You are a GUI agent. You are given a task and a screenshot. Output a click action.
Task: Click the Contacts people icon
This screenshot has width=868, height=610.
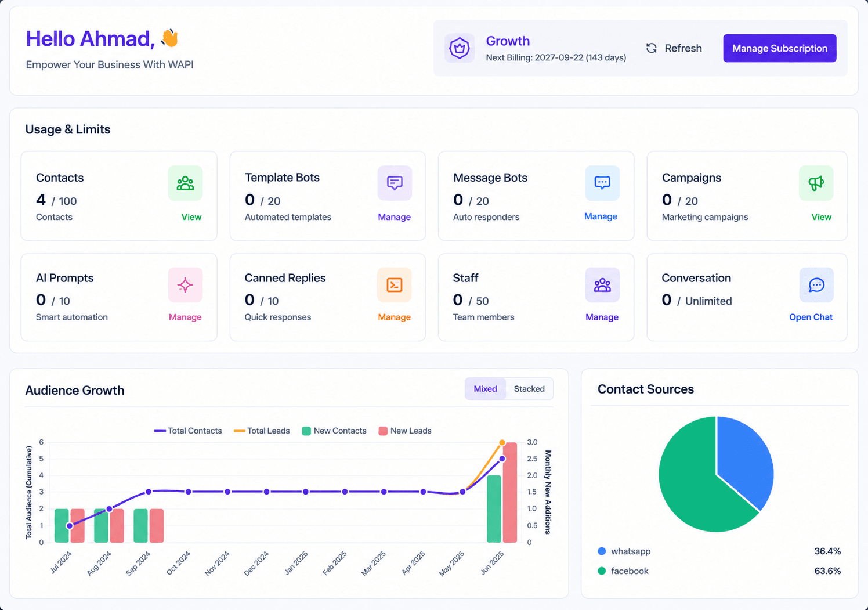(x=185, y=183)
